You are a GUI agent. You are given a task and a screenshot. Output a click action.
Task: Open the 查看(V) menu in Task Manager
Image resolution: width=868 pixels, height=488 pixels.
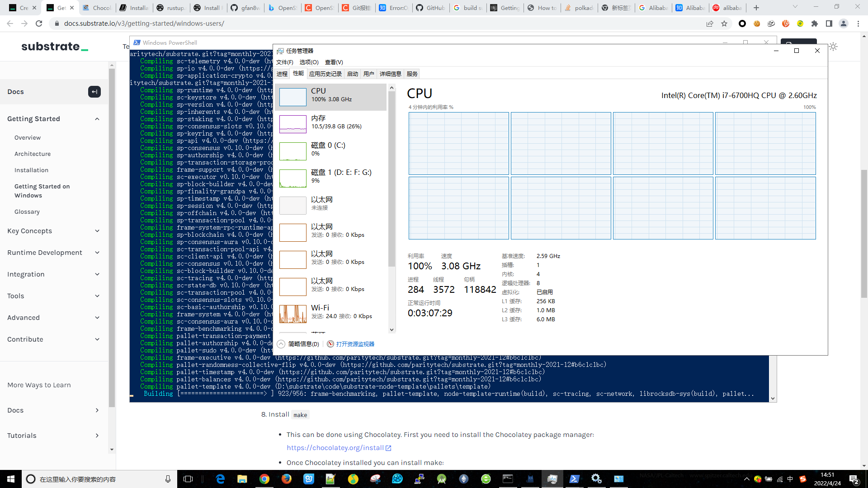tap(334, 62)
